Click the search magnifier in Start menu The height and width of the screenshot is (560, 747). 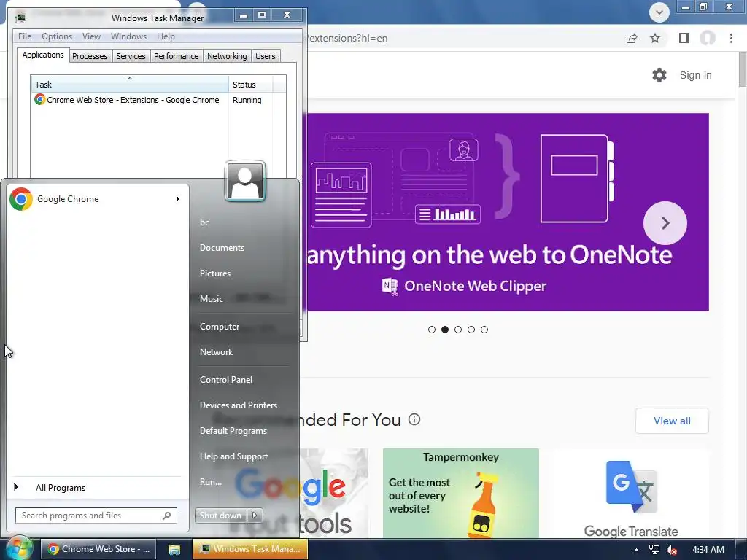tap(167, 516)
